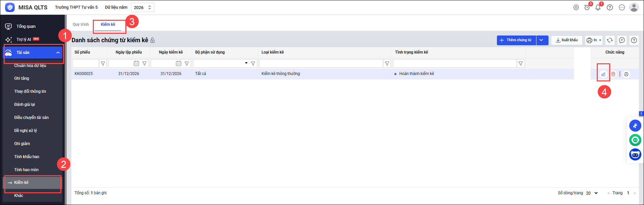
Task: Click the Loại kiểm kê filter input
Action: [321, 63]
